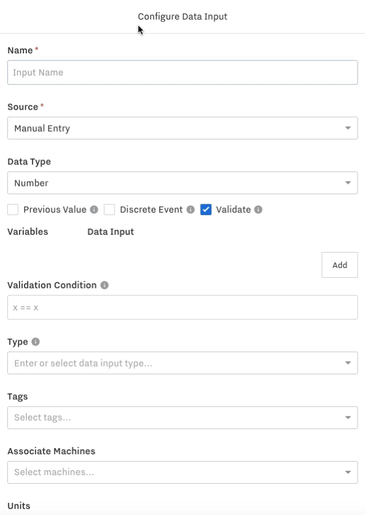365x515 pixels.
Task: Expand the Select tags dropdown
Action: 182,417
